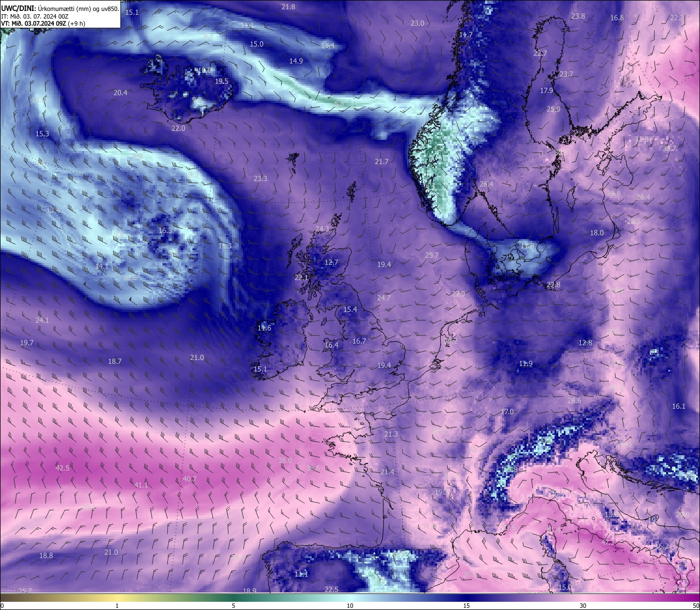Select the 16.1 value on the eastern edge
Screen dimensions: 700x610
(678, 406)
